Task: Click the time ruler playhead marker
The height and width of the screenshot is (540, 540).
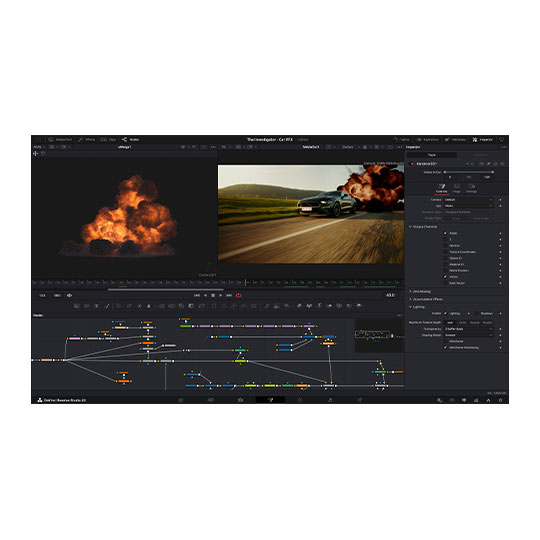Action: [246, 283]
